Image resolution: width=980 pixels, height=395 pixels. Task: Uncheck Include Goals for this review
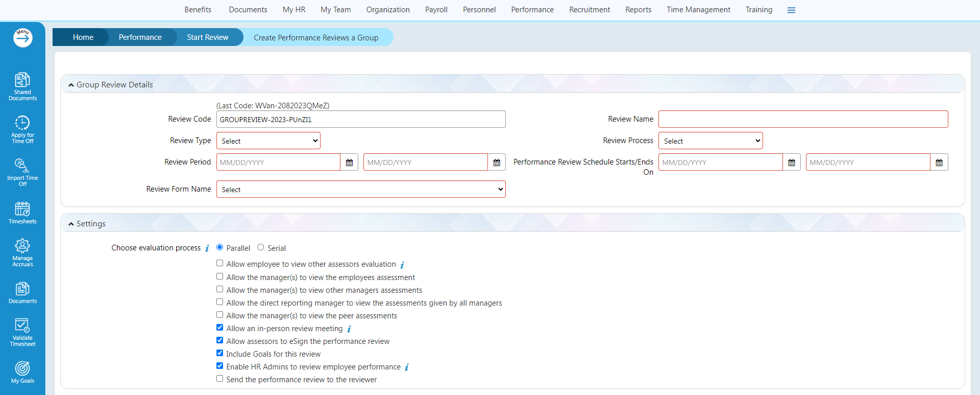pos(219,353)
